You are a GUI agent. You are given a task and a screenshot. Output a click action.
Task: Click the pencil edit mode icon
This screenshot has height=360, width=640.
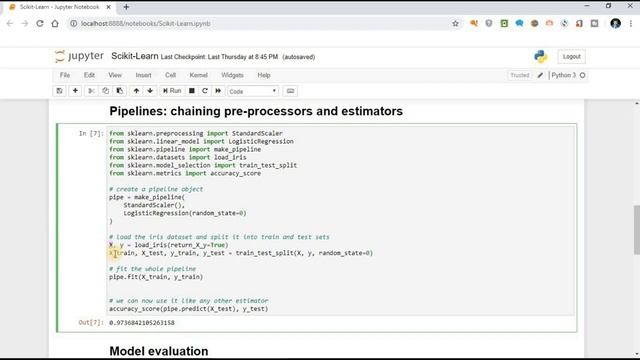[540, 75]
